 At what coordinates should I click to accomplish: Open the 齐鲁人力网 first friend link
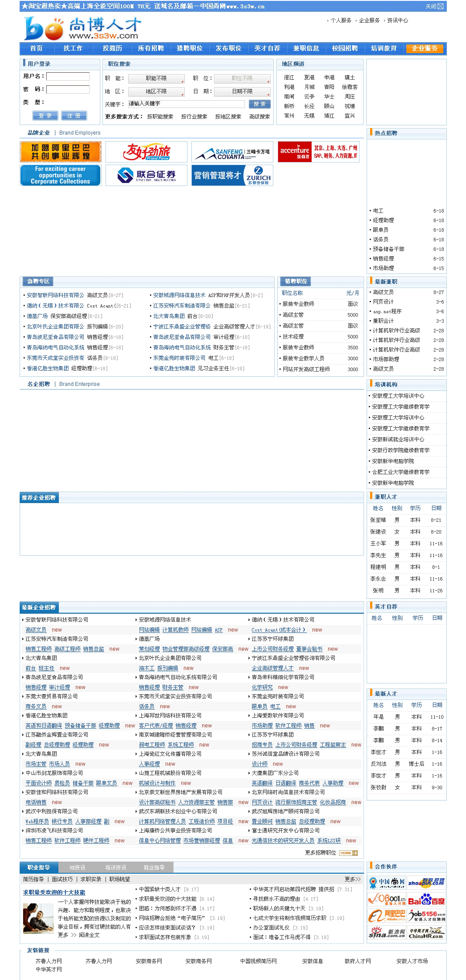48,961
